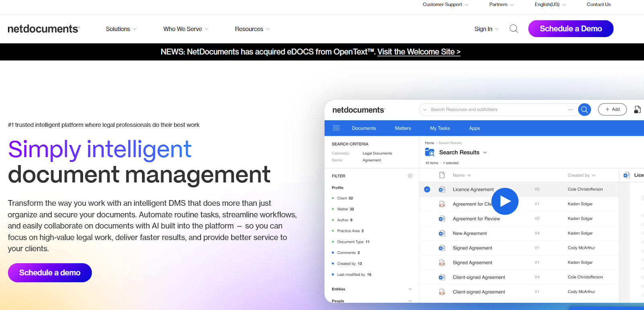The image size is (644, 310).
Task: Switch to Documents tab
Action: 364,128
